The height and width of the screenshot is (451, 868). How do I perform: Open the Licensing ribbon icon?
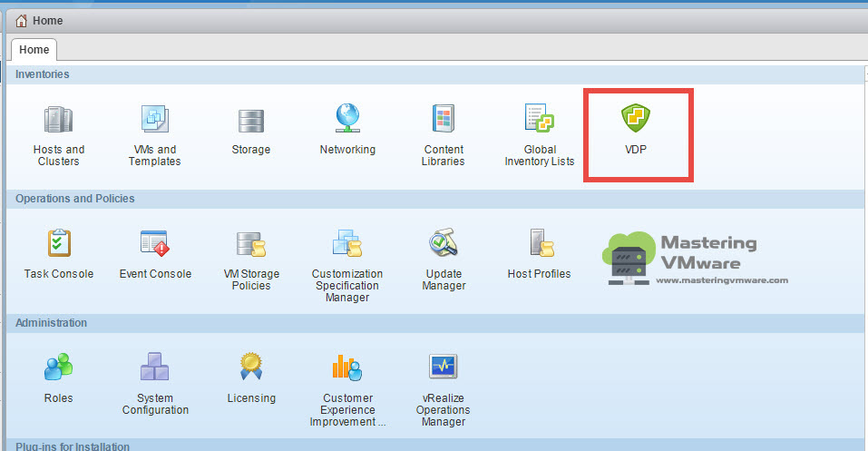pos(250,367)
